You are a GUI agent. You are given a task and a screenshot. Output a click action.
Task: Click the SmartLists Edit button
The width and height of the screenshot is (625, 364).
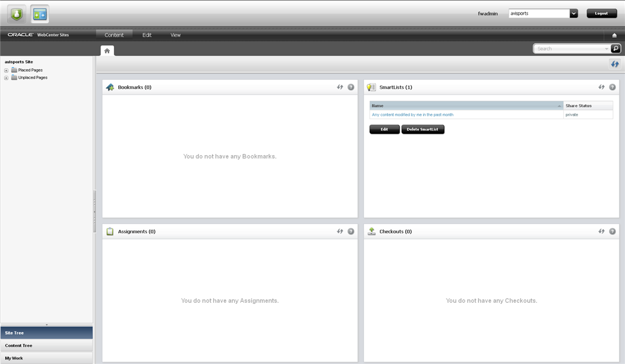384,129
